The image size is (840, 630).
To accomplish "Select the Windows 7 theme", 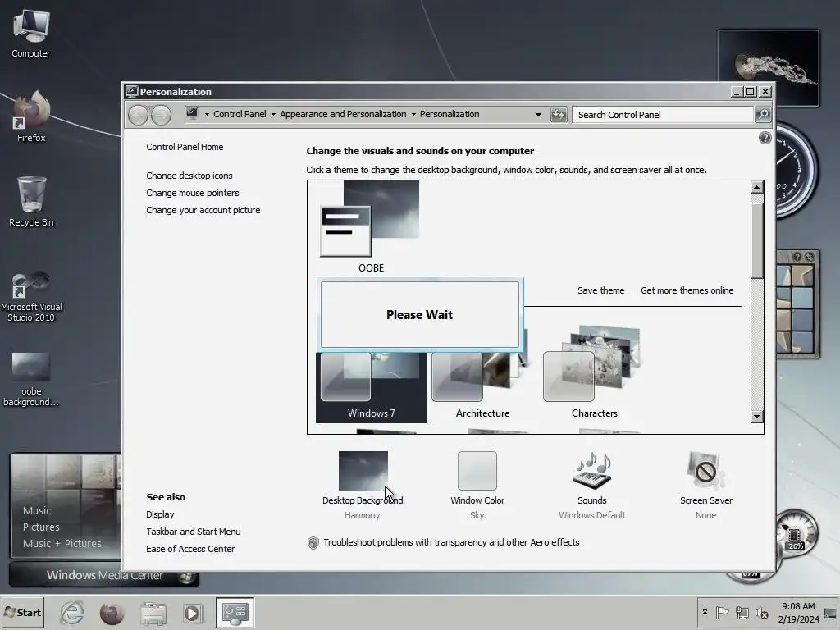I will 372,387.
